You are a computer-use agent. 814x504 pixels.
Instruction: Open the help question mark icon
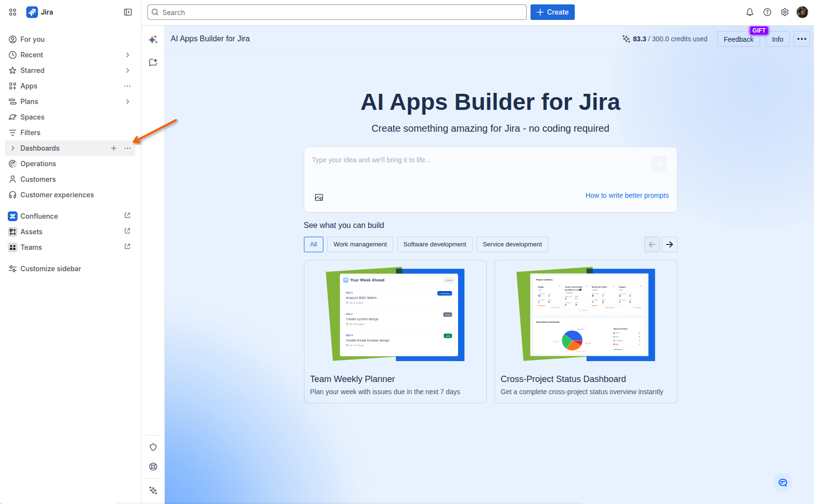(x=767, y=12)
